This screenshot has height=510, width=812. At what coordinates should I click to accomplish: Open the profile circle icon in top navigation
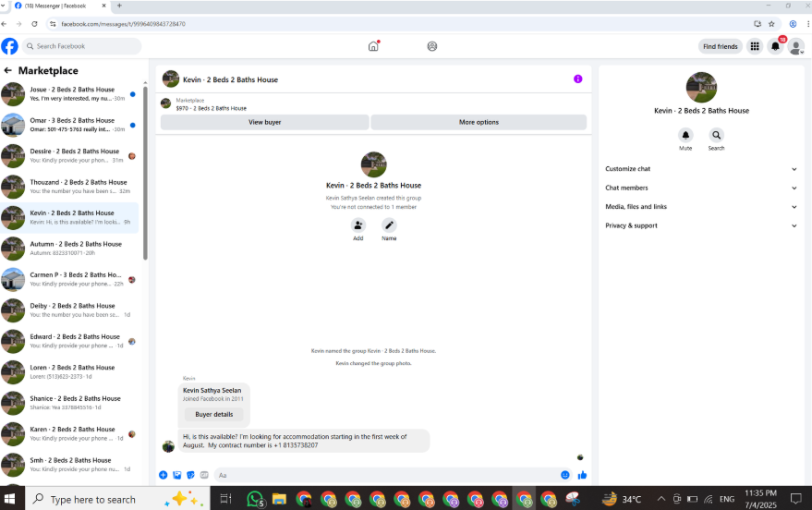[x=432, y=46]
